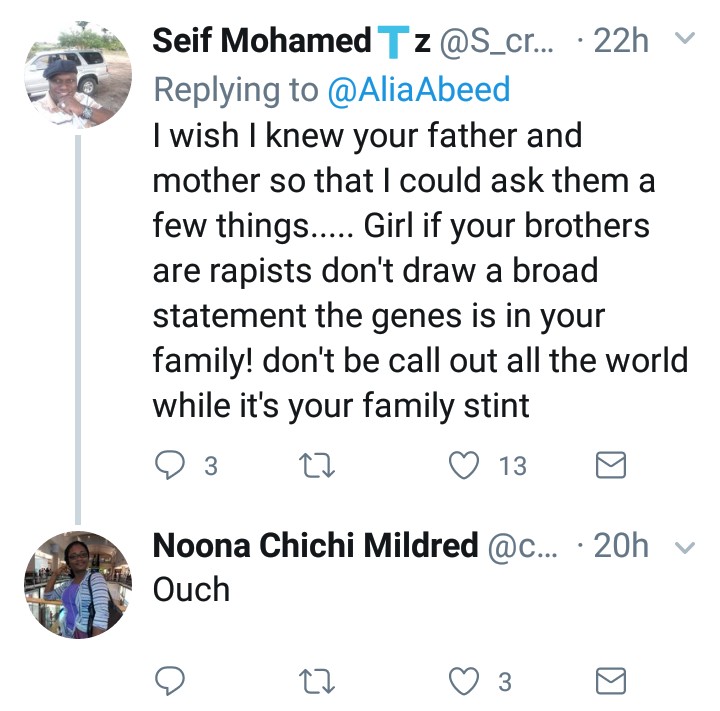Open dropdown menu on Seif Mohamed's tweet
The image size is (720, 711).
pos(686,40)
